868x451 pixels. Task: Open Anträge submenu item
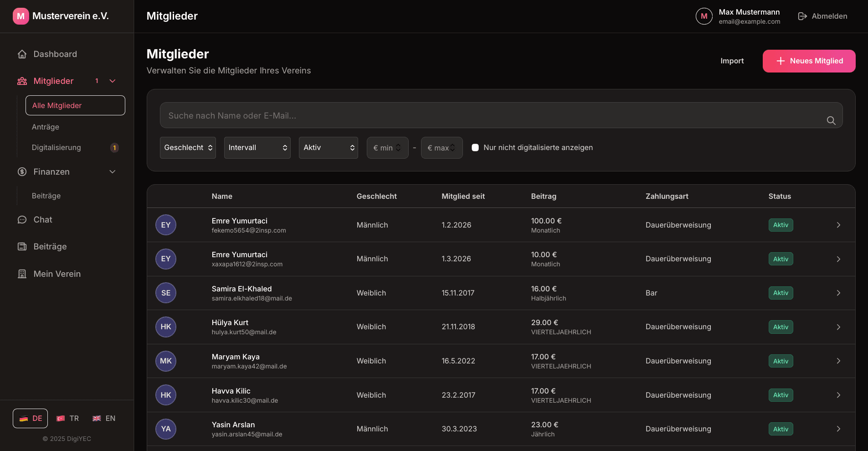46,127
